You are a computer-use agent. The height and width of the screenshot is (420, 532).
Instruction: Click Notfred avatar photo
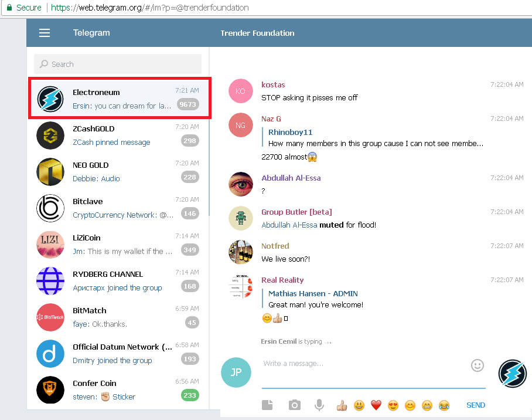tap(241, 252)
